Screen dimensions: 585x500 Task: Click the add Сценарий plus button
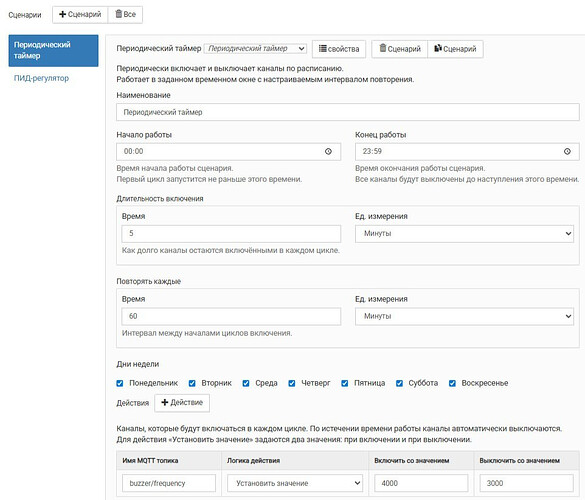pos(80,15)
